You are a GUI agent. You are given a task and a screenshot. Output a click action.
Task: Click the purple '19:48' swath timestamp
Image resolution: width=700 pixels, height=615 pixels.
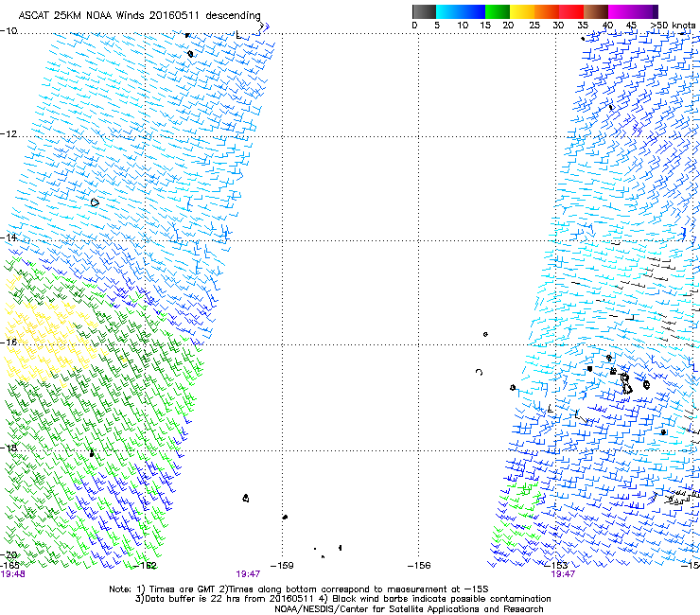coord(12,574)
